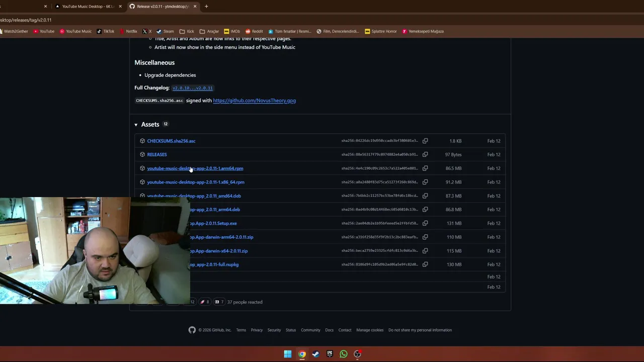Viewport: 644px width, 362px height.
Task: Open Epic Games icon on taskbar
Action: click(x=330, y=354)
